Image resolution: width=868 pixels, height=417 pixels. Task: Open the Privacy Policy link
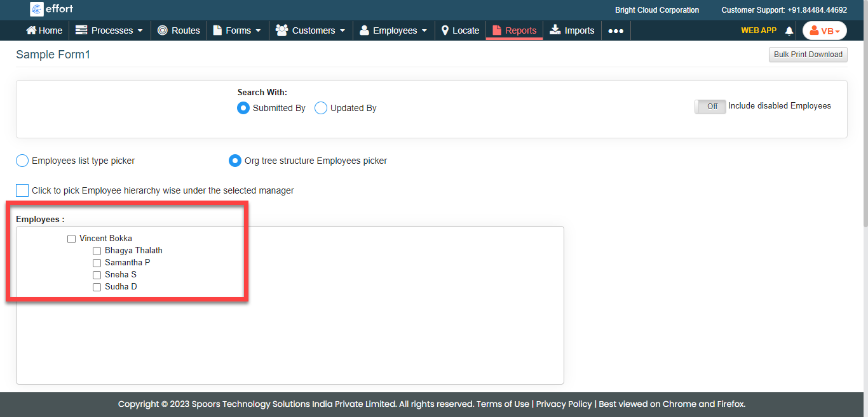[564, 404]
